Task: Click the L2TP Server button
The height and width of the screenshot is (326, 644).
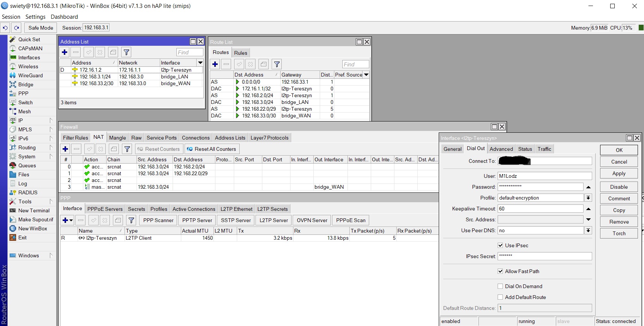Action: (274, 220)
